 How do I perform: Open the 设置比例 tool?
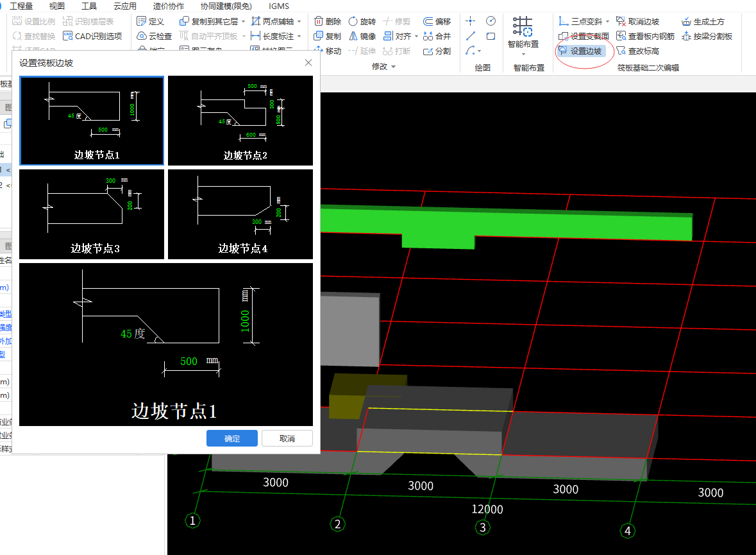pyautogui.click(x=34, y=21)
